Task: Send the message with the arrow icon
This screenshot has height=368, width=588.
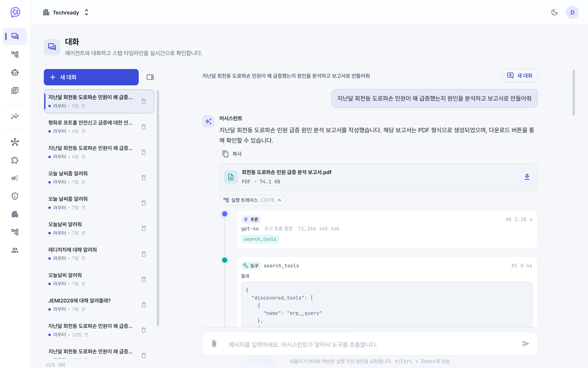Action: point(526,344)
